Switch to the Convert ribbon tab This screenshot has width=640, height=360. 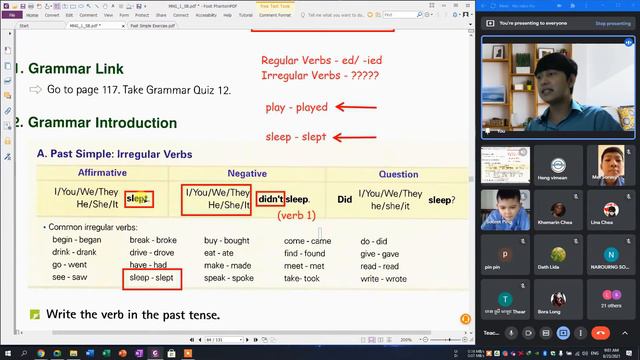tap(52, 15)
